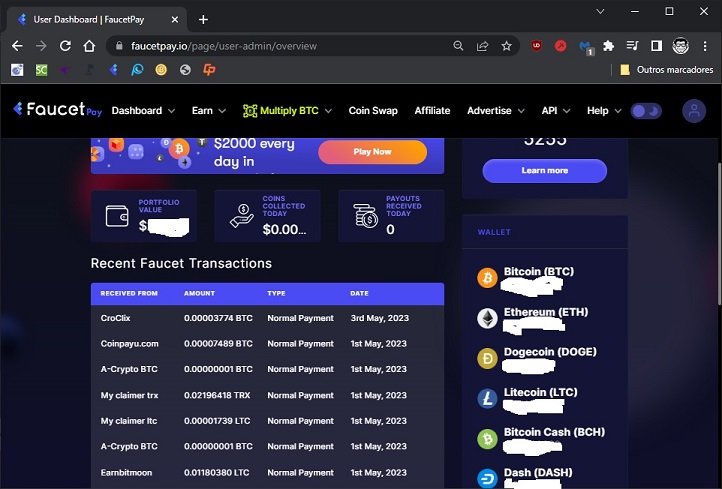Open the uBlock Origin extension icon
This screenshot has width=722, height=489.
pyautogui.click(x=536, y=46)
